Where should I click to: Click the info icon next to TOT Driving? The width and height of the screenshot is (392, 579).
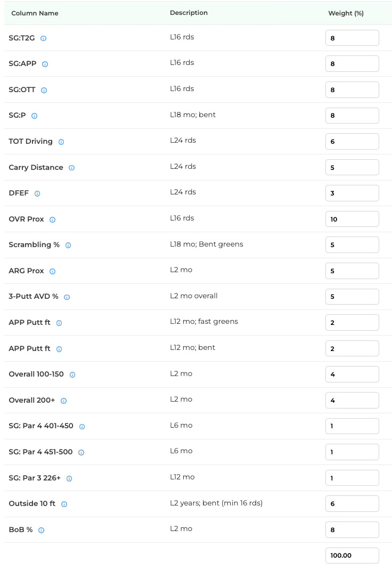click(x=61, y=142)
